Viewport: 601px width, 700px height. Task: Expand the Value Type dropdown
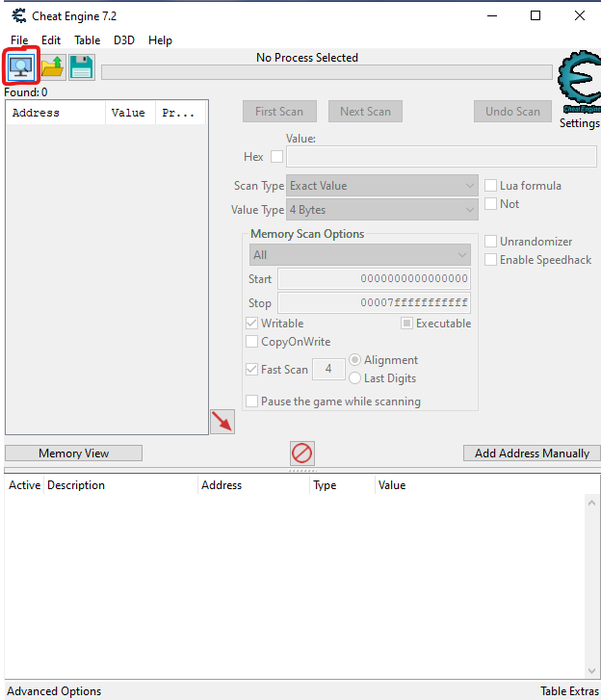(x=382, y=210)
